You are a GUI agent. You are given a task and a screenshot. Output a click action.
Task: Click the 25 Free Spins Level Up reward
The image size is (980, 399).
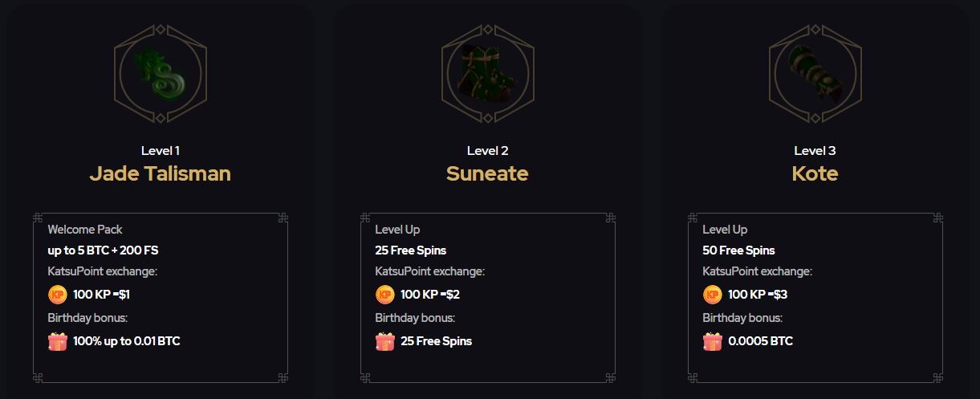pyautogui.click(x=411, y=250)
